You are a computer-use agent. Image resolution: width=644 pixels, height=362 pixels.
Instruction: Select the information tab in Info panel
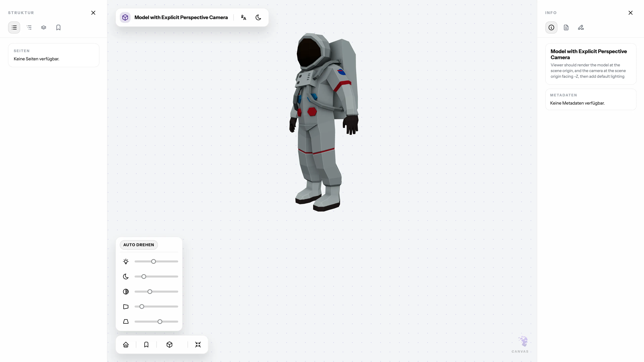[551, 27]
